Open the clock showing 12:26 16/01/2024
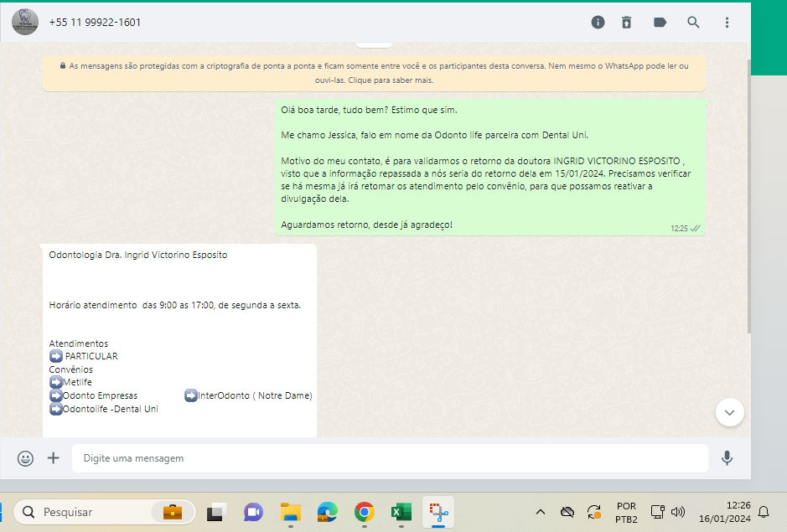787x532 pixels. click(x=725, y=512)
